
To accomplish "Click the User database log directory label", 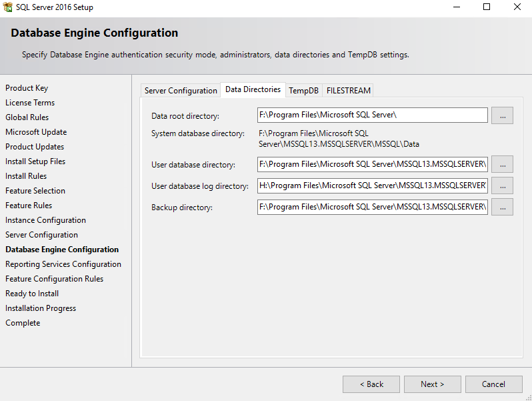I will pos(200,186).
